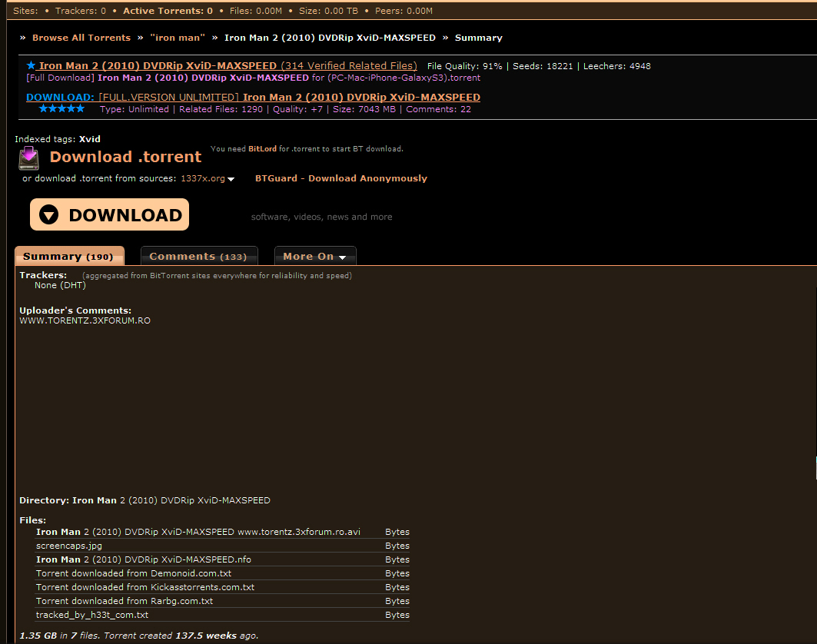Switch to the Summary (190) tab
The image size is (817, 644).
69,256
